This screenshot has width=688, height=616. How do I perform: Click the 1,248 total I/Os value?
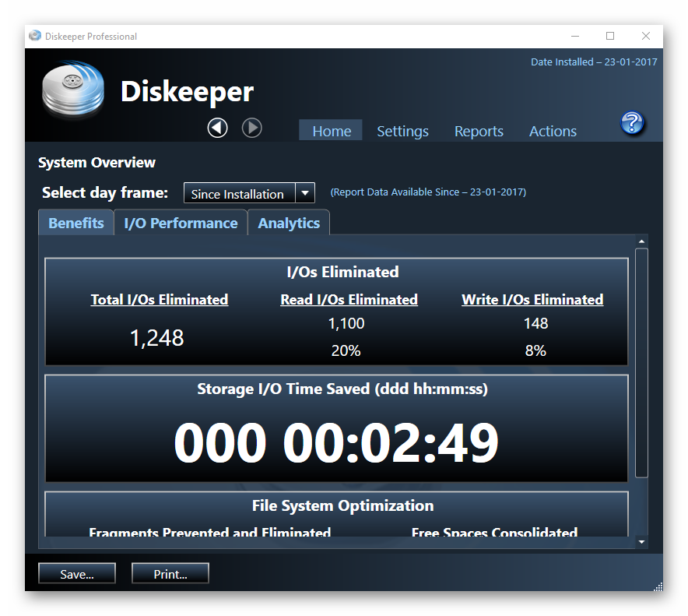click(157, 338)
